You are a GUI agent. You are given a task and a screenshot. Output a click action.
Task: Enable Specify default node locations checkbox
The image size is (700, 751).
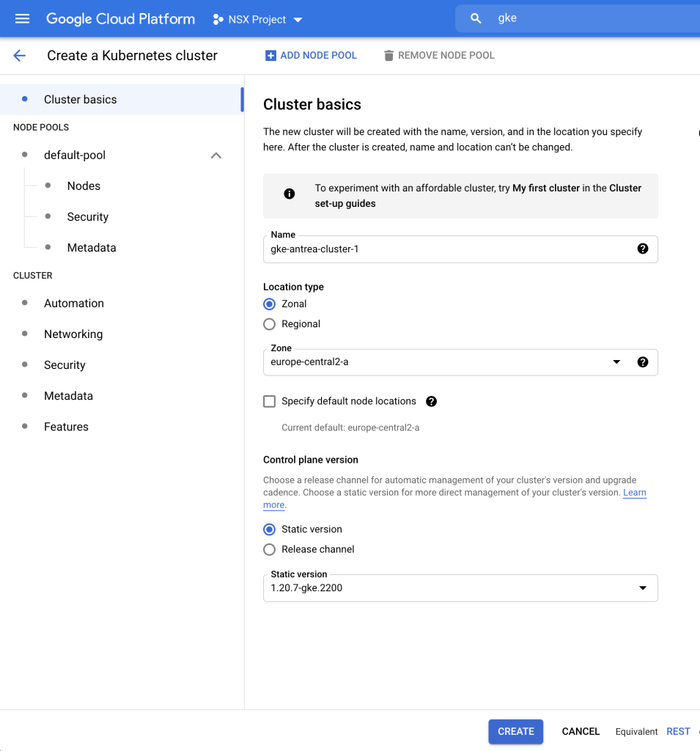(270, 401)
